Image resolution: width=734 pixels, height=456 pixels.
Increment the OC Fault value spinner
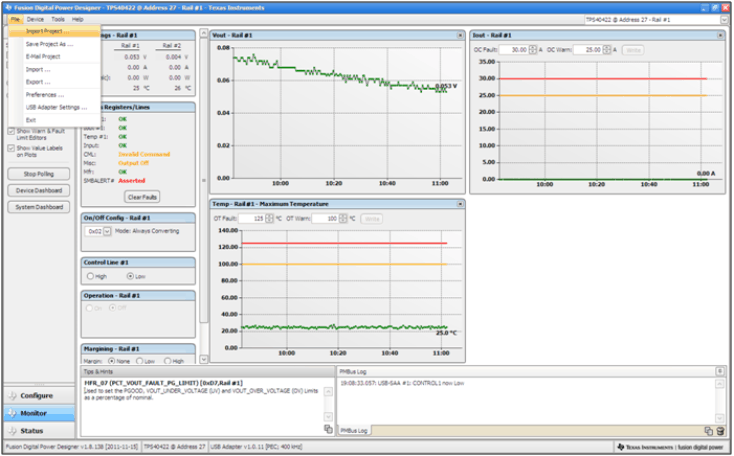click(531, 47)
